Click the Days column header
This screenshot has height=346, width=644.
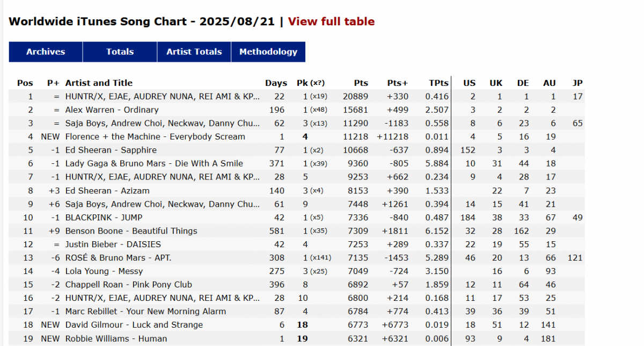(276, 83)
